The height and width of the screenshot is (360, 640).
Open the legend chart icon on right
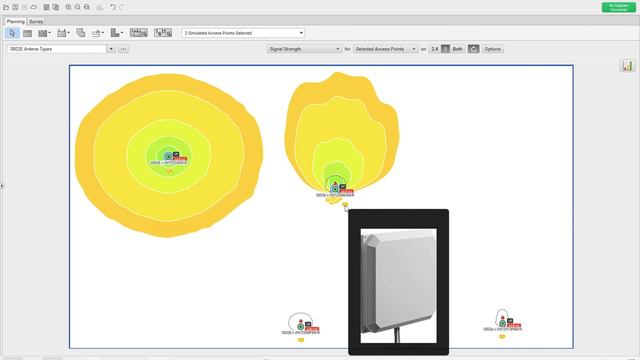tap(627, 65)
